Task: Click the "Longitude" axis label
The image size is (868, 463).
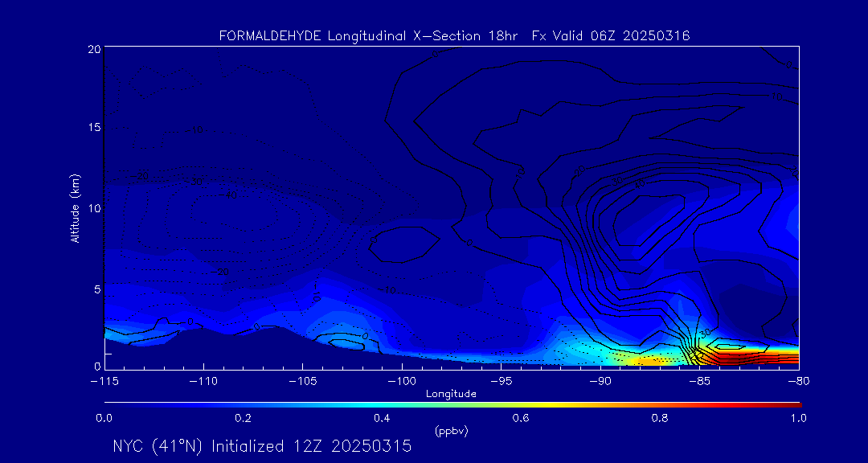Action: pos(452,394)
